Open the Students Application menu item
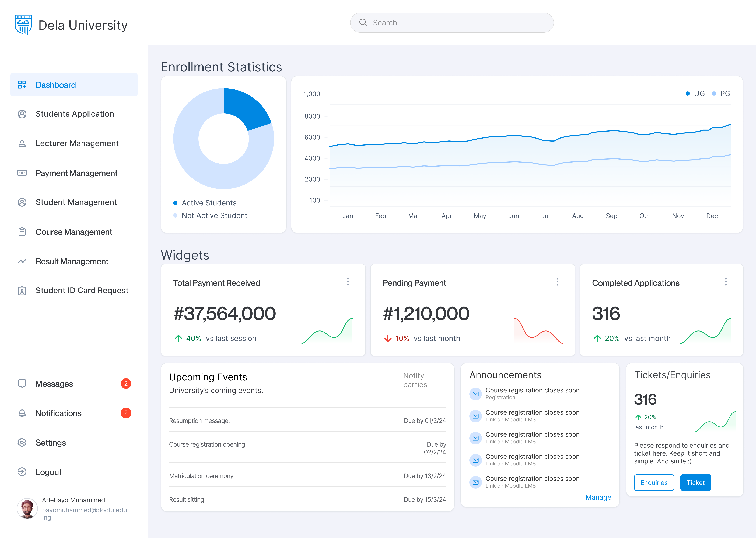 tap(75, 114)
